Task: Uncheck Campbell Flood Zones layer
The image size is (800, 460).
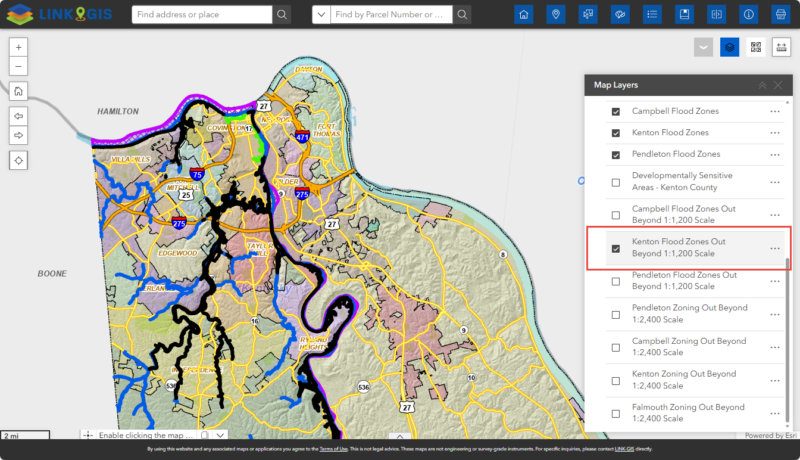Action: [616, 112]
